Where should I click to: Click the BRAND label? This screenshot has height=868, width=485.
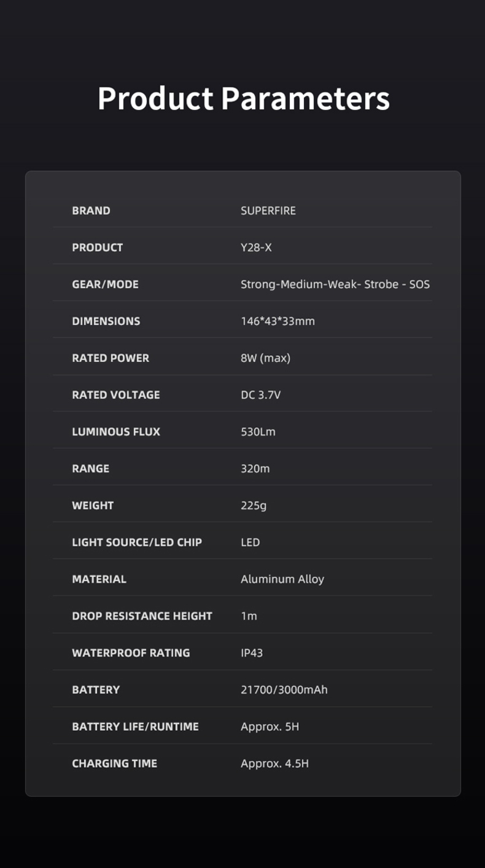pyautogui.click(x=91, y=211)
